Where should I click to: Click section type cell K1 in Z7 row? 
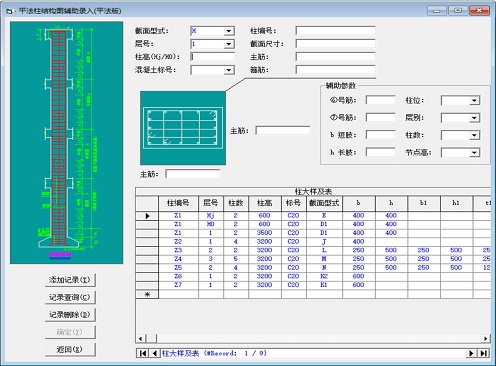(324, 285)
